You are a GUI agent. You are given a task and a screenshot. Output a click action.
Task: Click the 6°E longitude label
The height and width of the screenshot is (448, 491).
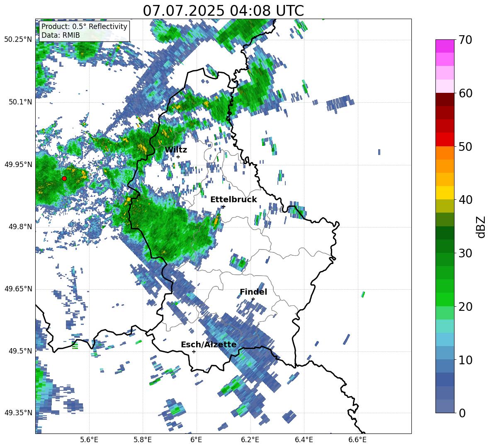pyautogui.click(x=196, y=440)
